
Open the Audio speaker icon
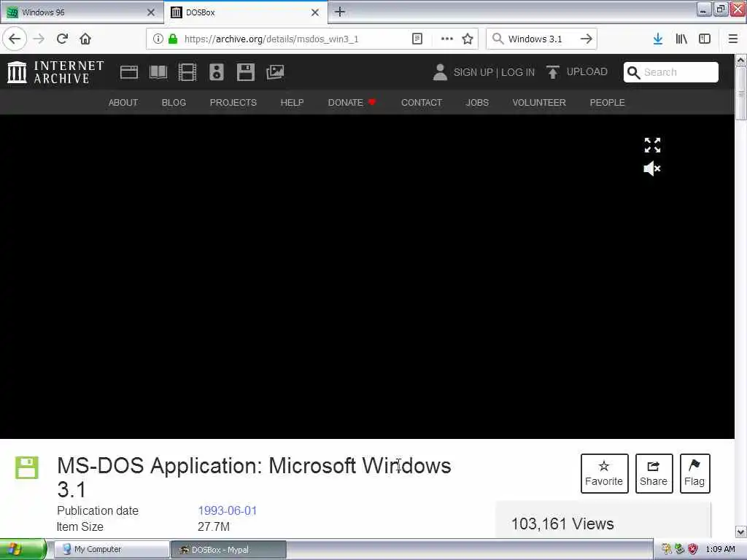tap(216, 72)
